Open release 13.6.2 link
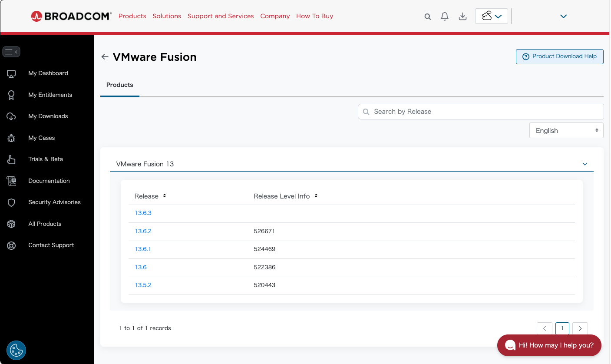The width and height of the screenshot is (611, 364). coord(143,231)
